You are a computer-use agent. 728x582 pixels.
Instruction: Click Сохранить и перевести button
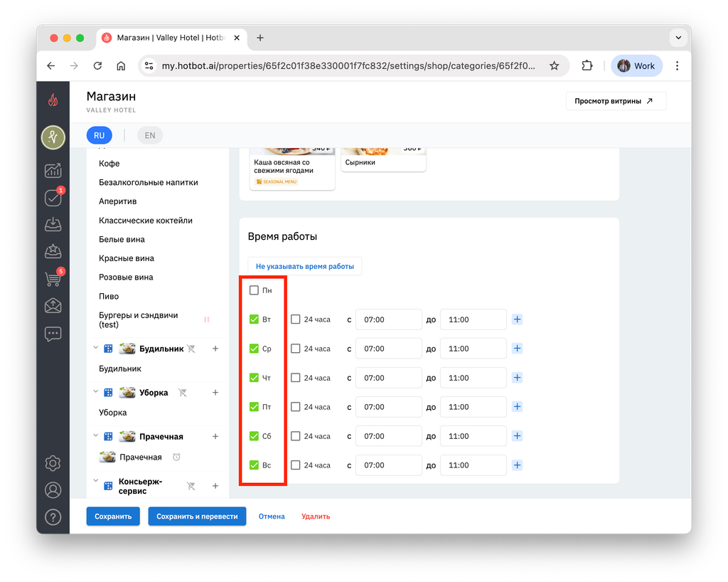pyautogui.click(x=197, y=516)
